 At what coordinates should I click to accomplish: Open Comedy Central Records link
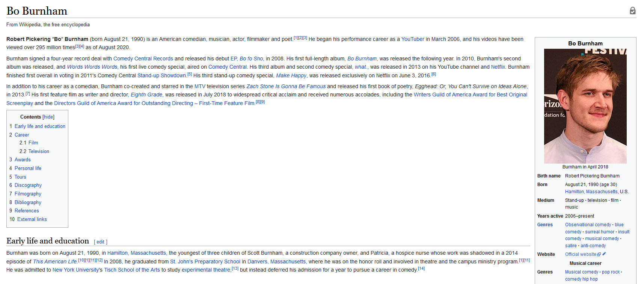coord(143,59)
